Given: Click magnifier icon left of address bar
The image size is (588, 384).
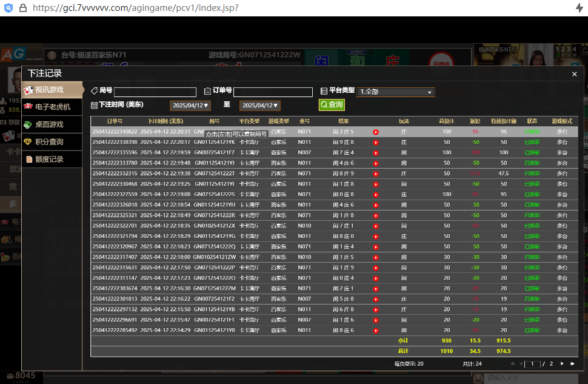Looking at the screenshot, I should coord(8,8).
